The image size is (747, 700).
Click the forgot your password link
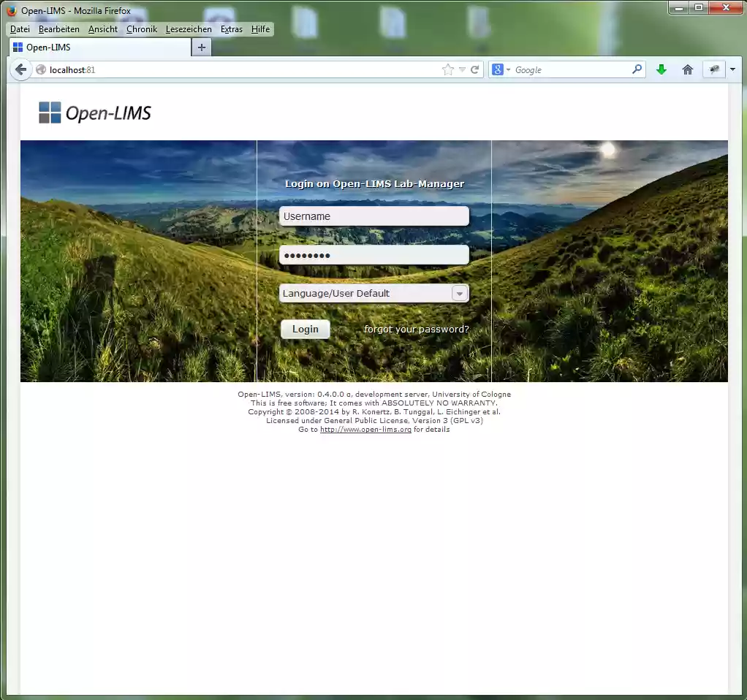(416, 329)
